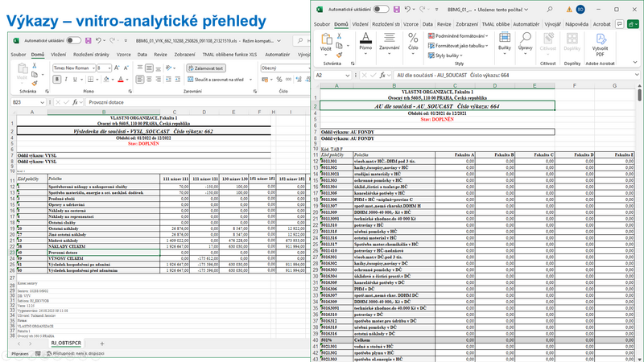Undo last action in right Excel window
644x362 pixels.
(x=407, y=9)
